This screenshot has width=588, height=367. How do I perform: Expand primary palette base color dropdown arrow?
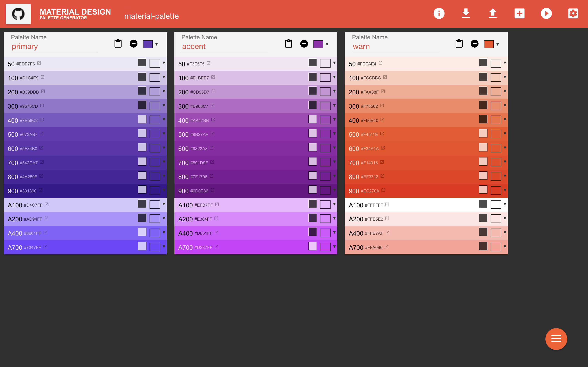coord(157,44)
